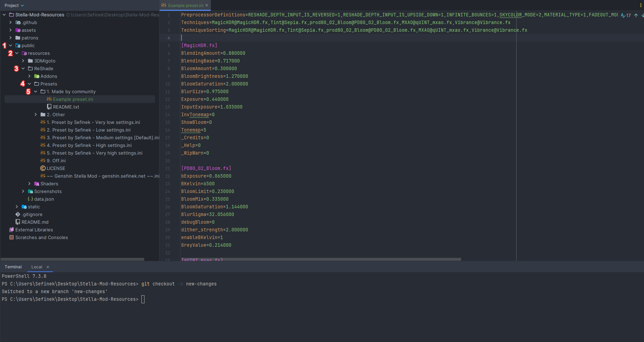The image size is (644, 342).
Task: Click the 3DMigoto folder icon
Action: click(x=30, y=61)
